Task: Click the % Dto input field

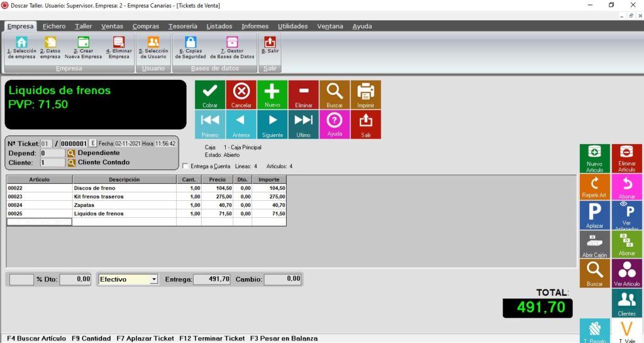Action: point(75,279)
